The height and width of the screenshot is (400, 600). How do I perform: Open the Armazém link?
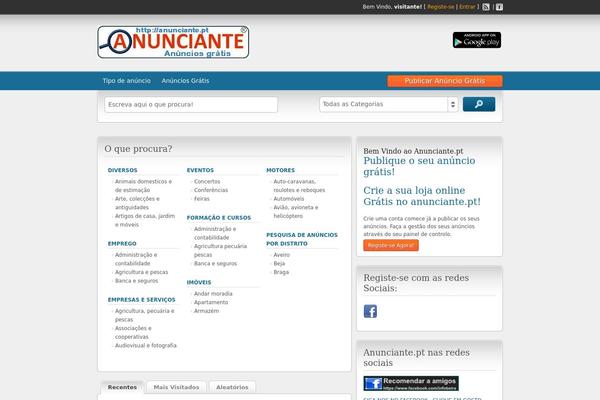[207, 311]
